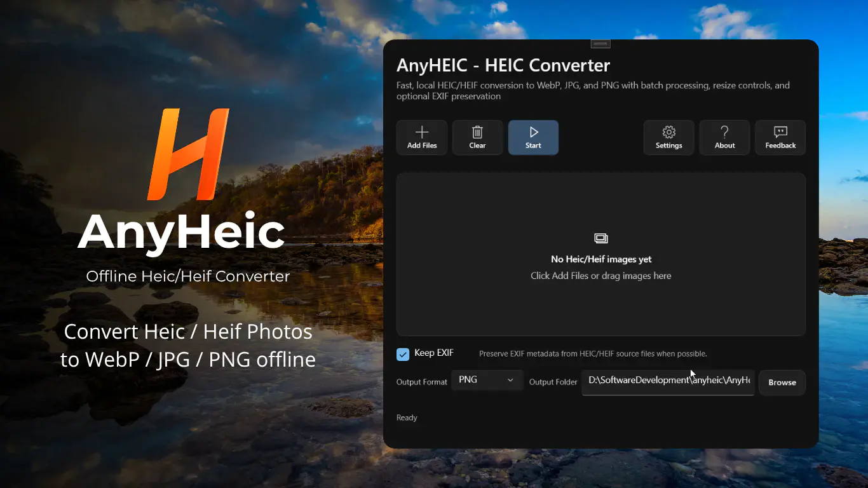
Task: Open the About question-mark button
Action: point(724,137)
